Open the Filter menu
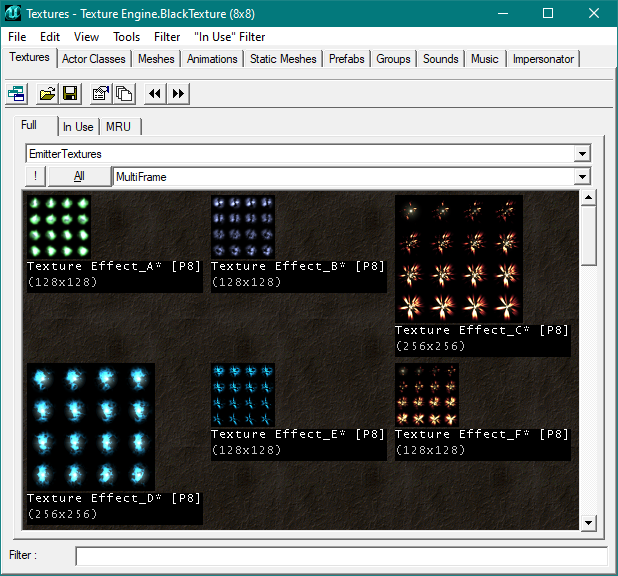Image resolution: width=618 pixels, height=576 pixels. click(167, 37)
